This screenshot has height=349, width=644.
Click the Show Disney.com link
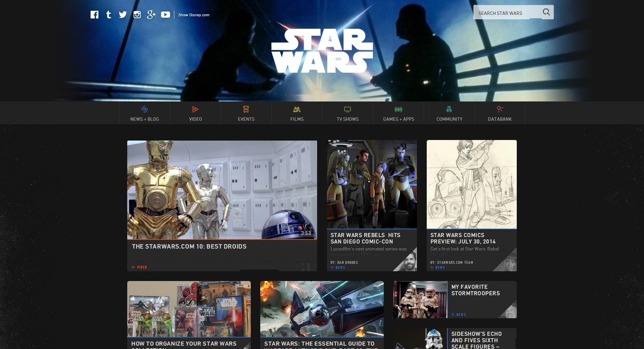coord(194,15)
